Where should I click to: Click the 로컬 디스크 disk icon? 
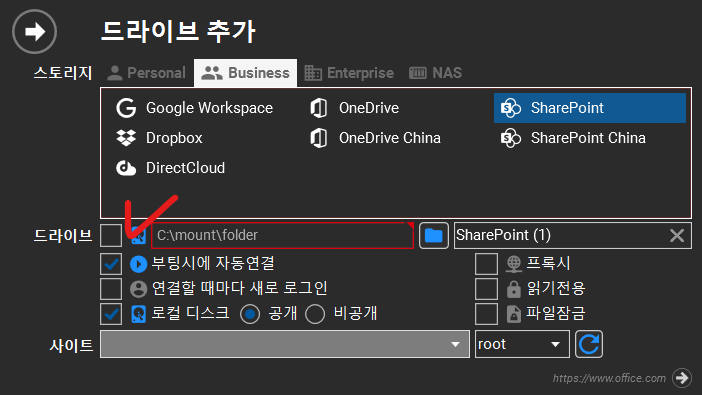point(138,314)
